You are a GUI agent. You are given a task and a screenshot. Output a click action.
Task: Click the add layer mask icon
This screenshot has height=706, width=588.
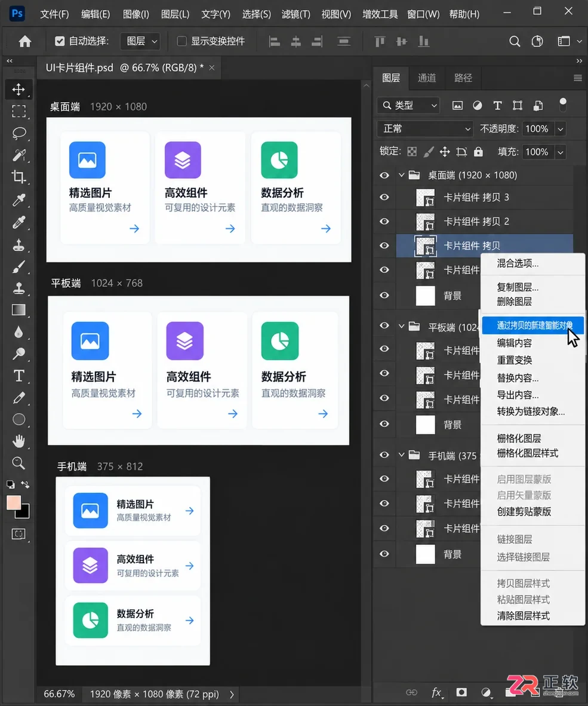pos(461,692)
